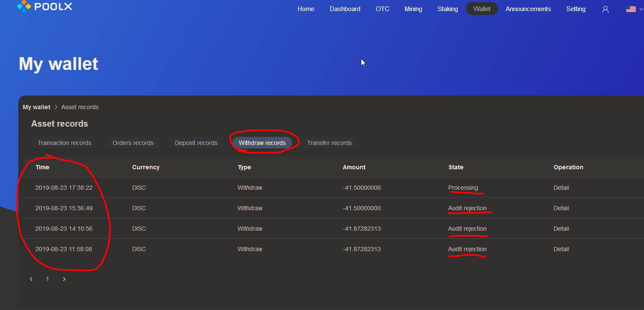Open the user account icon
Viewport: 644px width, 310px height.
point(605,9)
